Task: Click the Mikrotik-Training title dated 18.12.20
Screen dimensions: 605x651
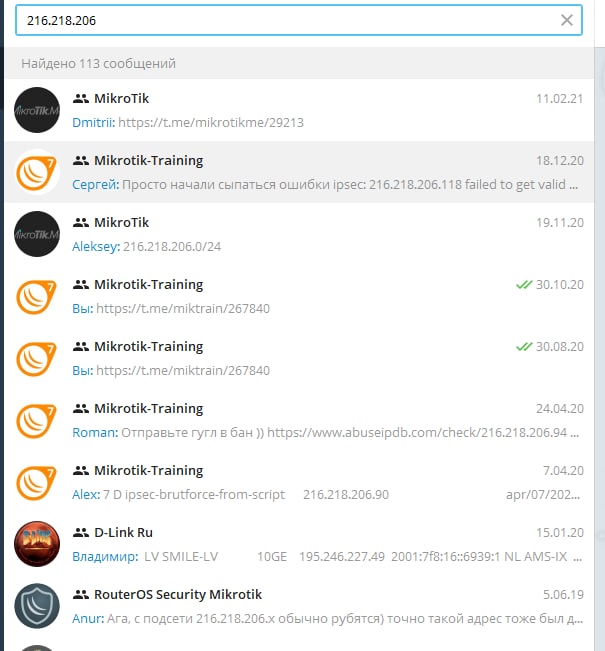Action: coord(149,161)
